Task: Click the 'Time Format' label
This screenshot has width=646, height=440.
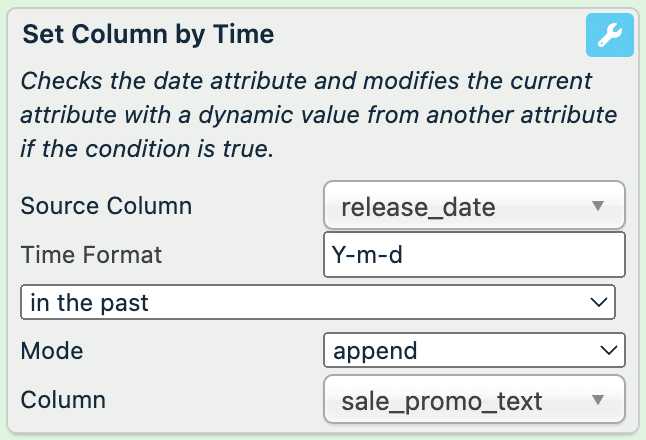Action: (91, 255)
